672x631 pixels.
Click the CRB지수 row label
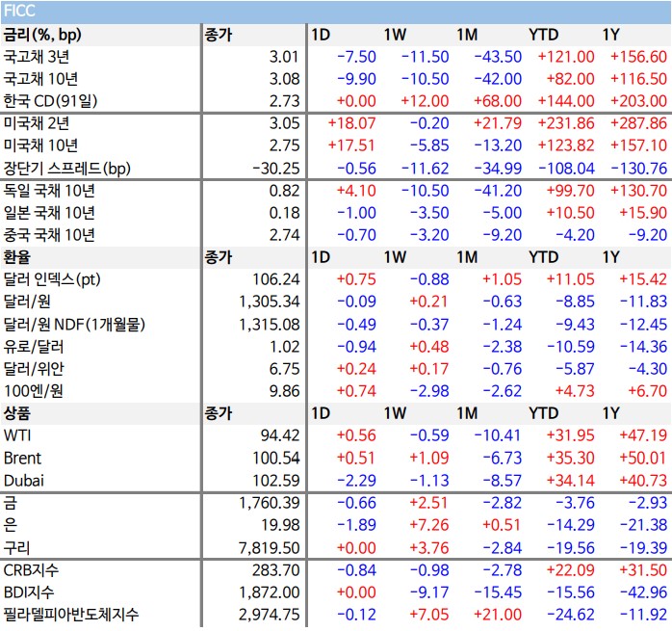[x=31, y=570]
